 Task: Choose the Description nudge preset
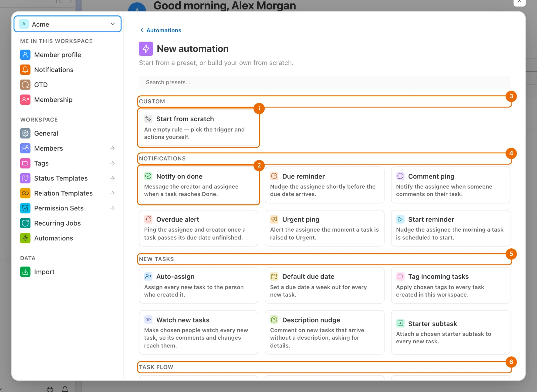(325, 332)
